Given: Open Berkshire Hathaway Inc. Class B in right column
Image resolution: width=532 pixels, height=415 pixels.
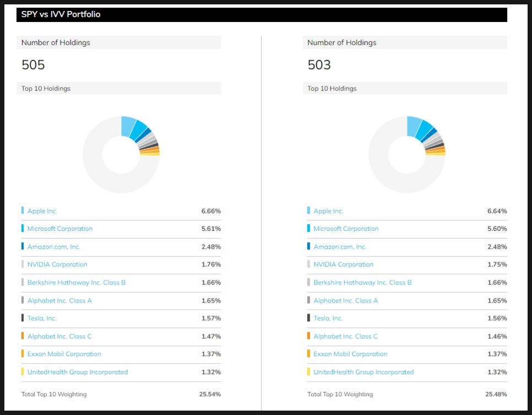Looking at the screenshot, I should (x=362, y=283).
